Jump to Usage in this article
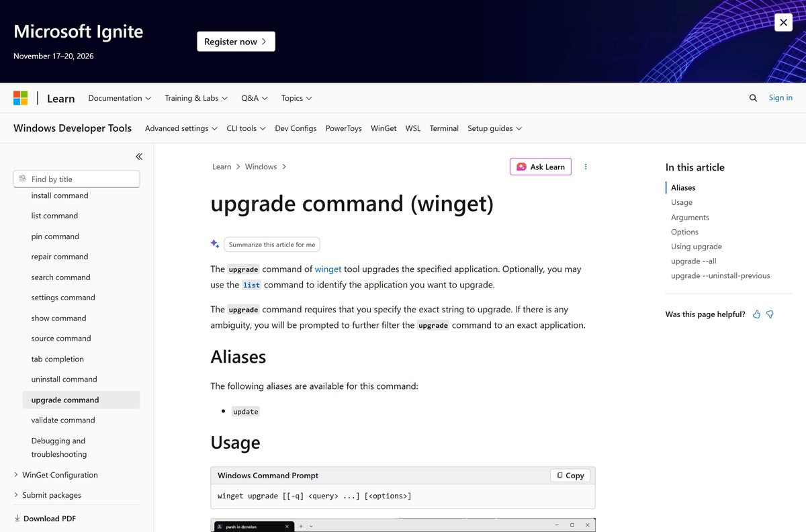 (x=682, y=202)
